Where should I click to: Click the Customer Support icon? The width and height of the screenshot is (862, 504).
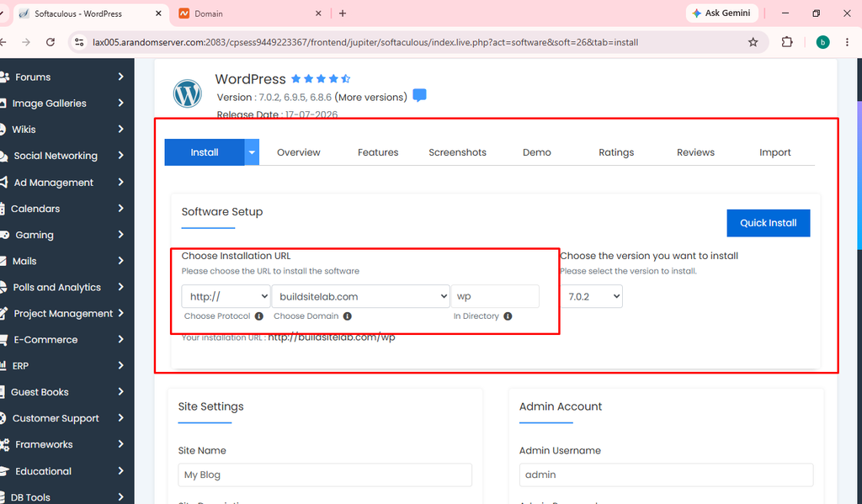[x=3, y=418]
